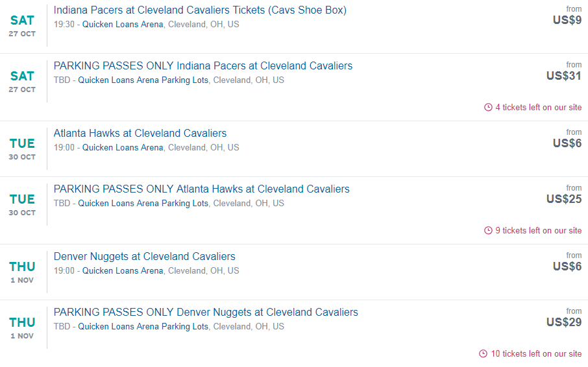This screenshot has width=588, height=367.
Task: Click Quicken Loans Arena venue for Hawks game
Action: click(x=123, y=148)
